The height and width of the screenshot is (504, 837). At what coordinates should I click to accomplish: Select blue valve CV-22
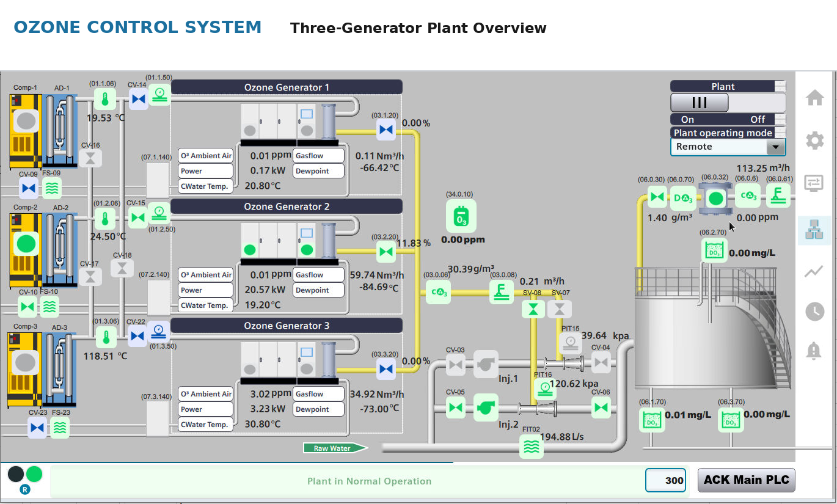click(x=137, y=336)
